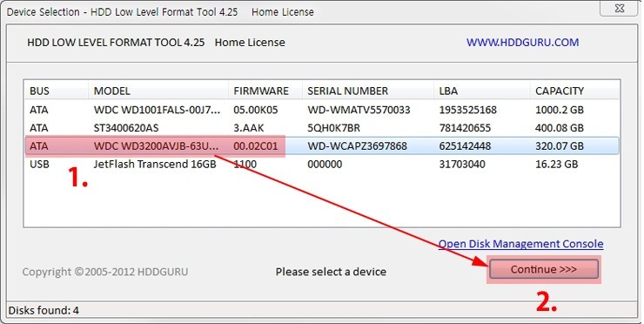Sort by the FIRMWARE column header
The image size is (644, 324).
pos(265,91)
